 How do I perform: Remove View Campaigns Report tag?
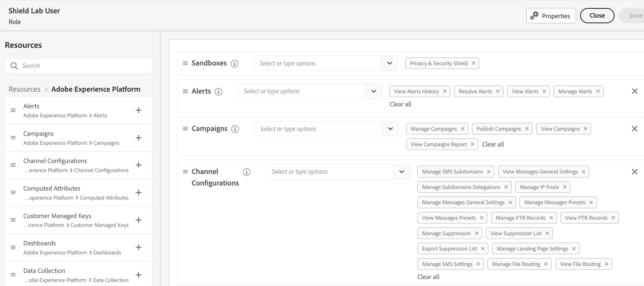473,144
